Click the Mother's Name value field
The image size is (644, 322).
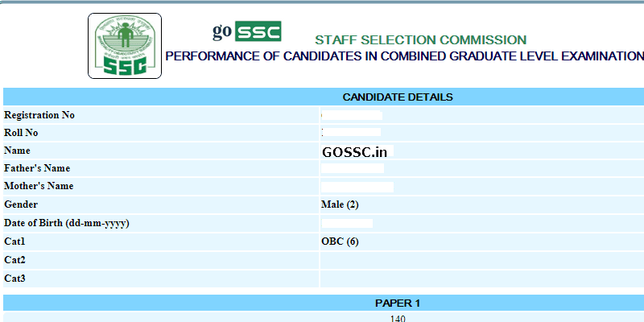357,186
